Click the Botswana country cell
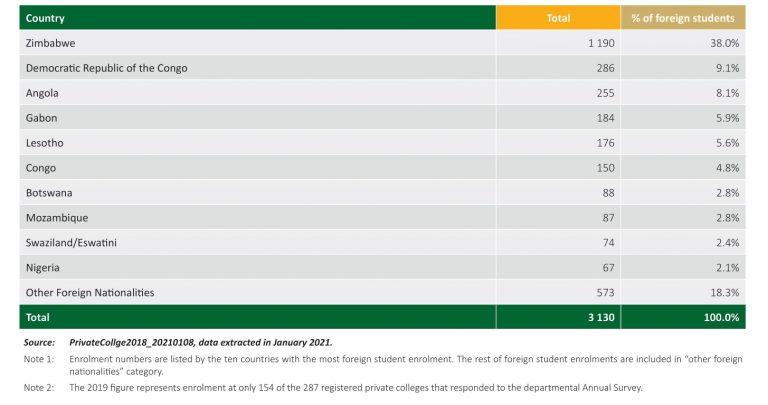 (51, 192)
